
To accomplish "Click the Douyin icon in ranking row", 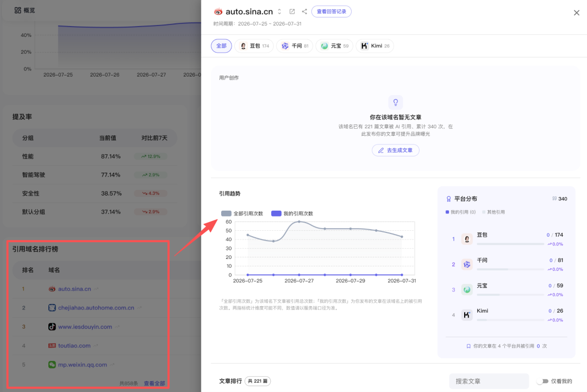I will click(52, 326).
